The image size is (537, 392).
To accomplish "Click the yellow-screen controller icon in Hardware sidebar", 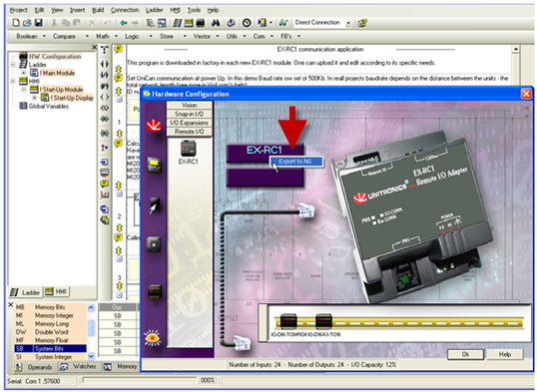I will pos(154,165).
